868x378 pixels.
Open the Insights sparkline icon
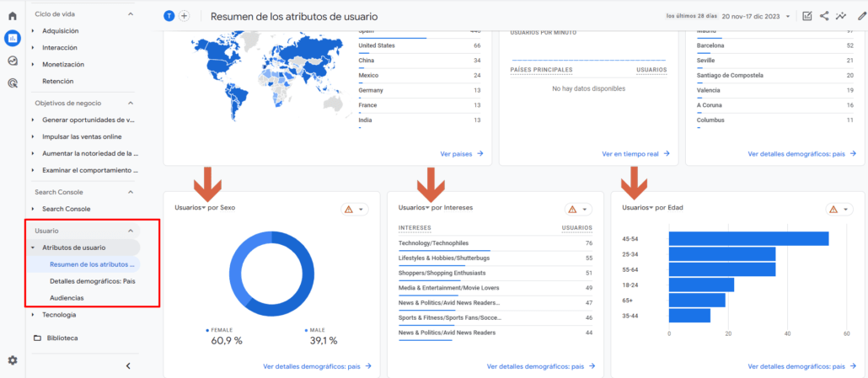pos(841,16)
